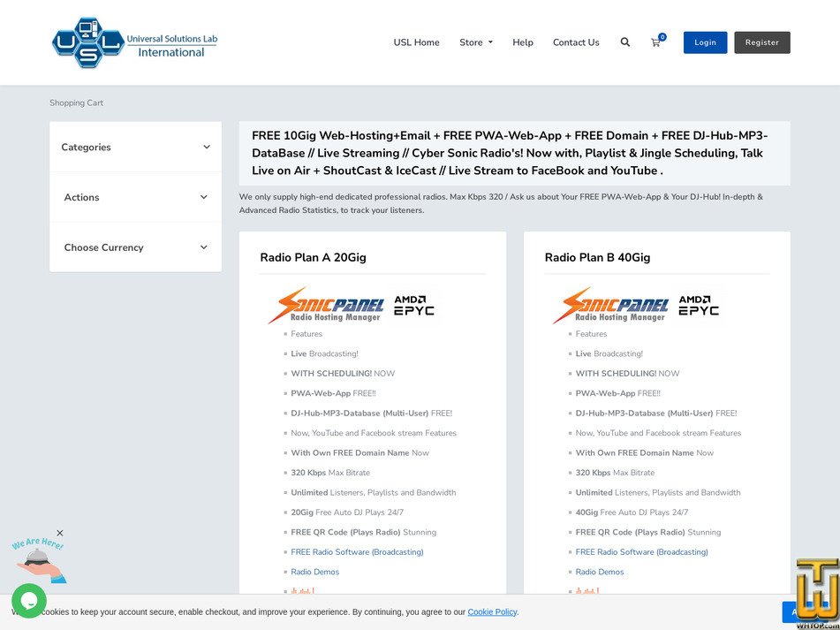Go to USL Home

[416, 42]
